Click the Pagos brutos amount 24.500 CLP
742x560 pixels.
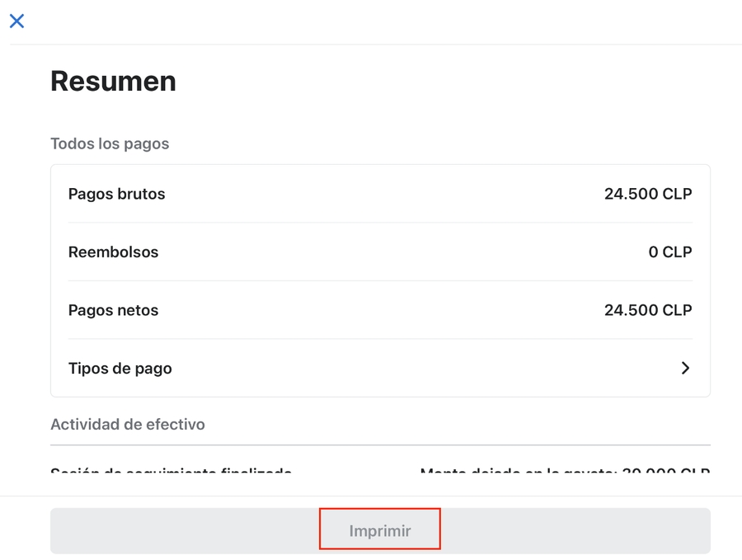click(x=648, y=195)
